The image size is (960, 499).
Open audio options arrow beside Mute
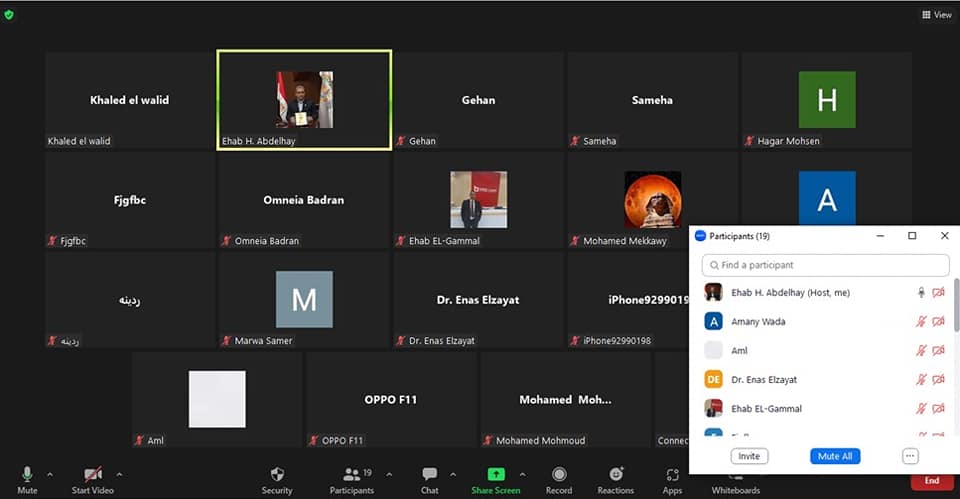coord(50,474)
